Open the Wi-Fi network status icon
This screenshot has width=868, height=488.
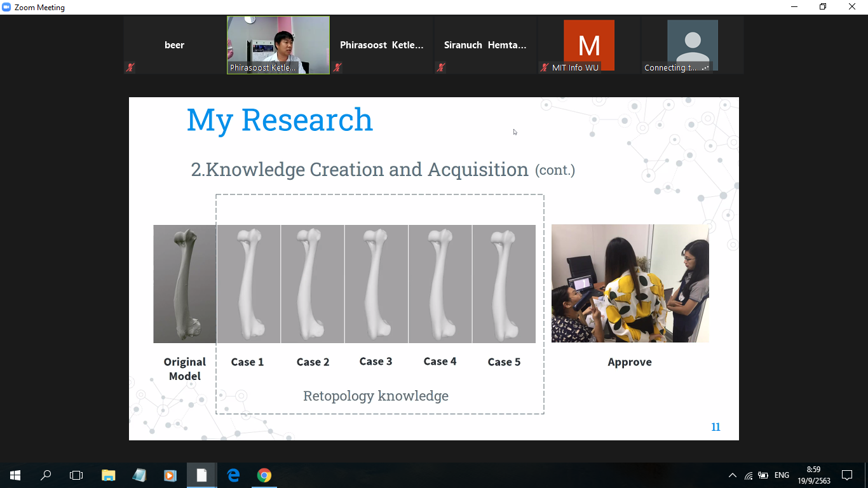coord(749,475)
